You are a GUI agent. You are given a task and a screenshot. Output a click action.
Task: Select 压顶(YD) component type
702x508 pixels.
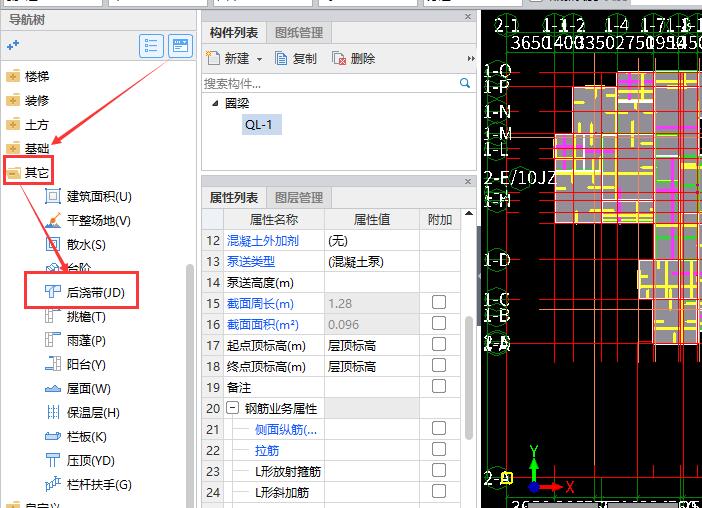pos(90,461)
